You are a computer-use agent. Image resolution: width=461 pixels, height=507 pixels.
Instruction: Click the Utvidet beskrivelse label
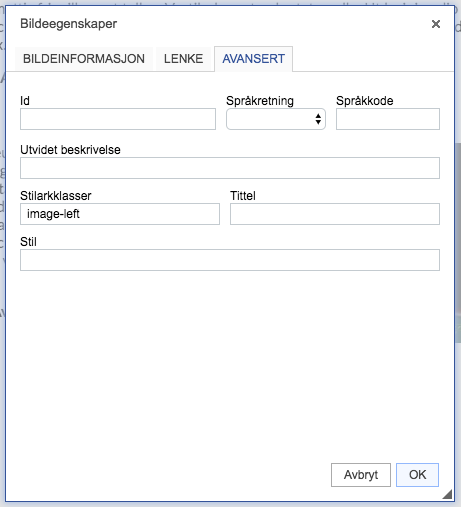coord(70,150)
